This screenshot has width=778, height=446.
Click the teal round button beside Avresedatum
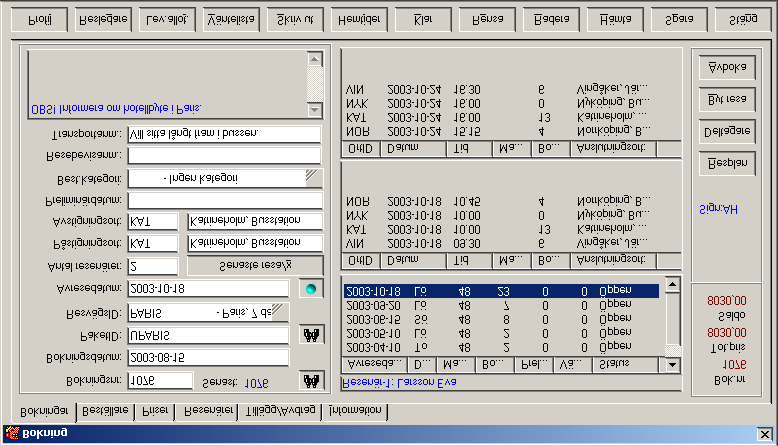pyautogui.click(x=311, y=289)
